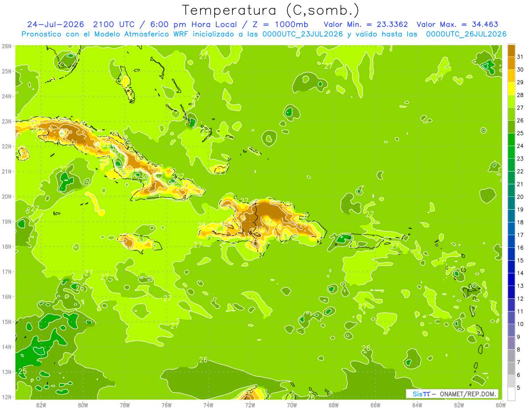Select yellow legend swatch between 28 and 29
Screen dimensions: 532x411
(x=511, y=89)
